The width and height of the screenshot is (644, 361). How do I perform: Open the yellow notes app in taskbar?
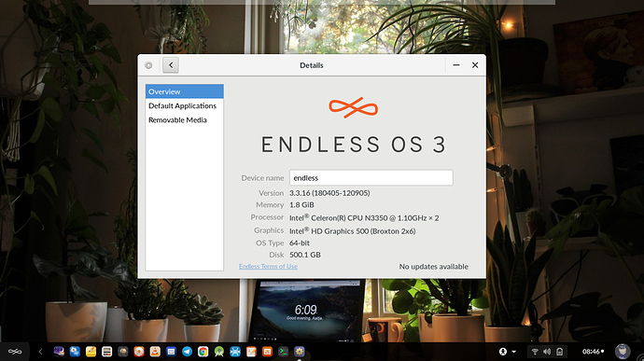tap(91, 352)
